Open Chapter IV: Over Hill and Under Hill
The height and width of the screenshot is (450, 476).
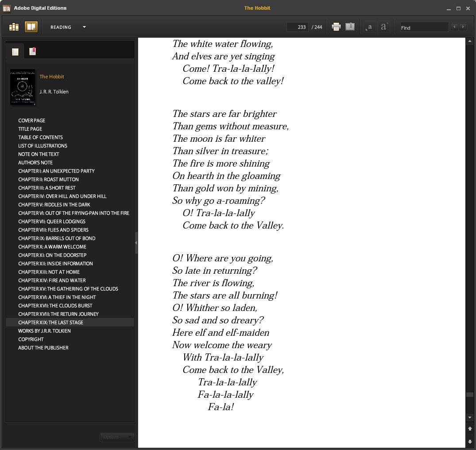point(62,197)
